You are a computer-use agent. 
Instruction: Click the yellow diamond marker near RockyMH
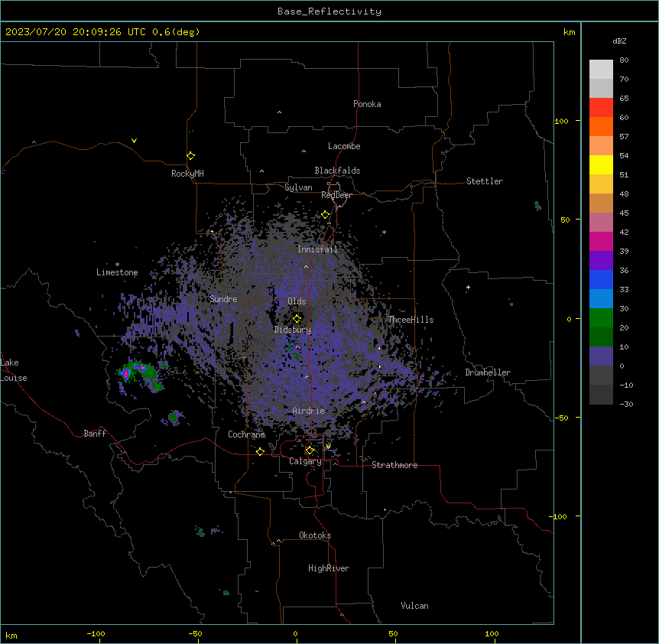[191, 156]
